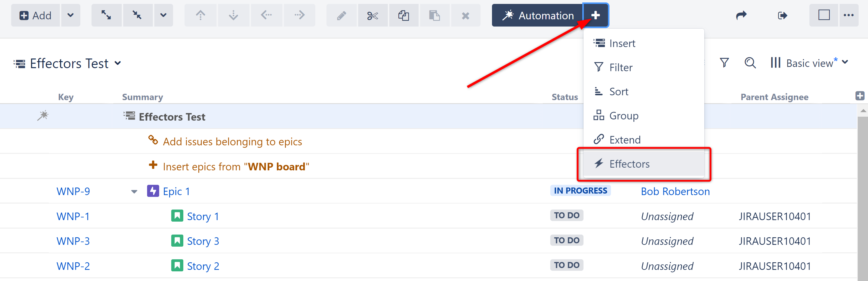Click the expand-all diagonal arrow icon

tap(107, 15)
